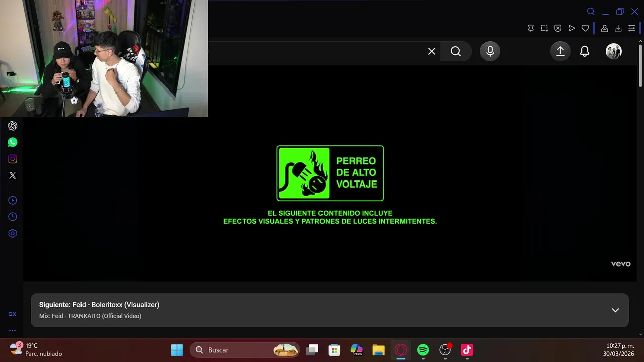
Task: Open Microsoft Store from taskbar
Action: click(335, 350)
